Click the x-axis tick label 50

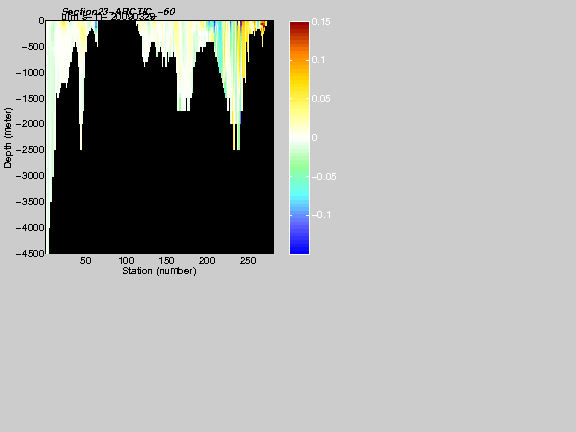(86, 261)
